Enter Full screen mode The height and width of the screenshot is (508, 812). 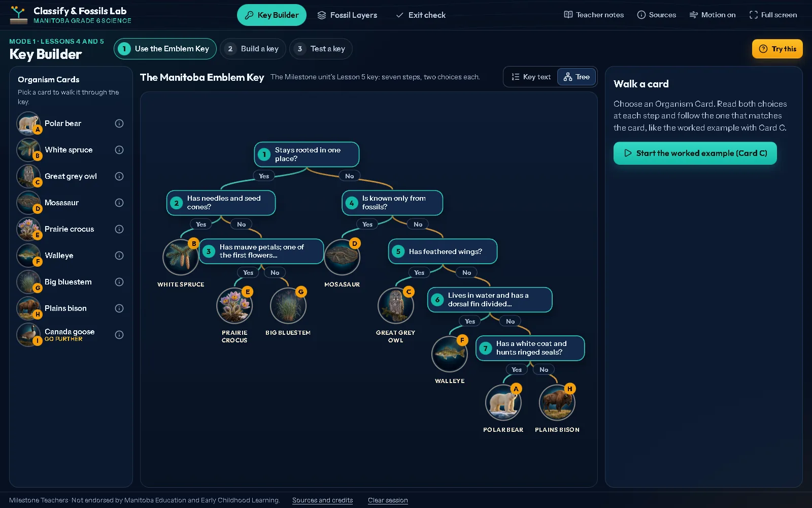tap(773, 15)
